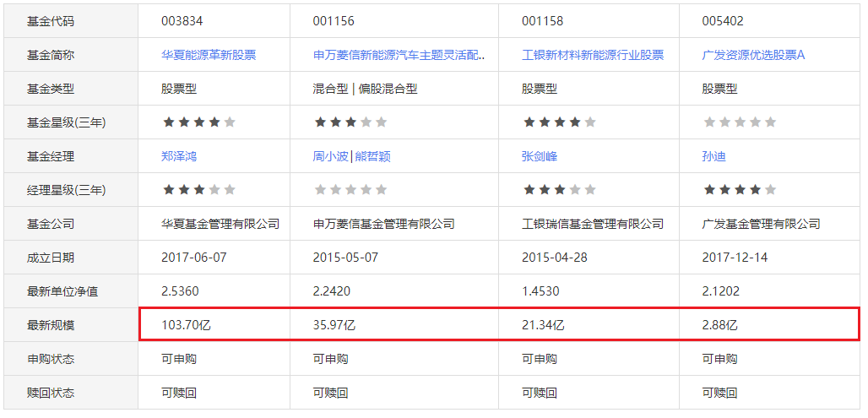The width and height of the screenshot is (868, 418).
Task: Click three-star fund rating of fund 001156
Action: (x=350, y=122)
